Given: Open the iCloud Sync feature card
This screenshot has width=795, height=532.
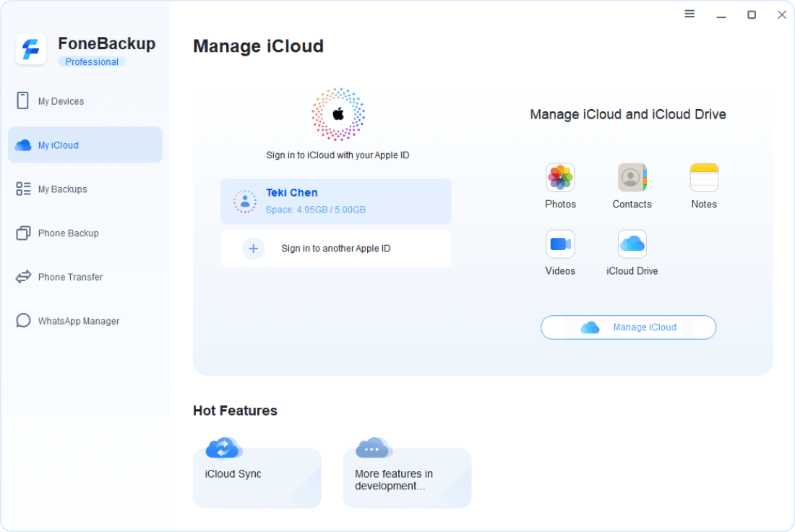Looking at the screenshot, I should [x=257, y=477].
